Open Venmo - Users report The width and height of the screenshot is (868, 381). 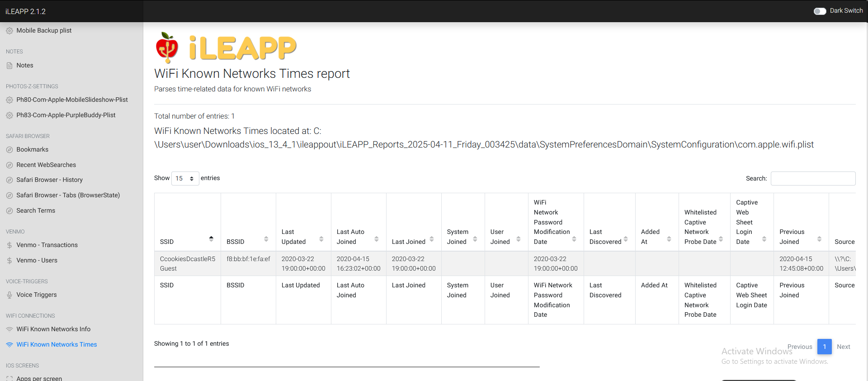click(x=37, y=261)
